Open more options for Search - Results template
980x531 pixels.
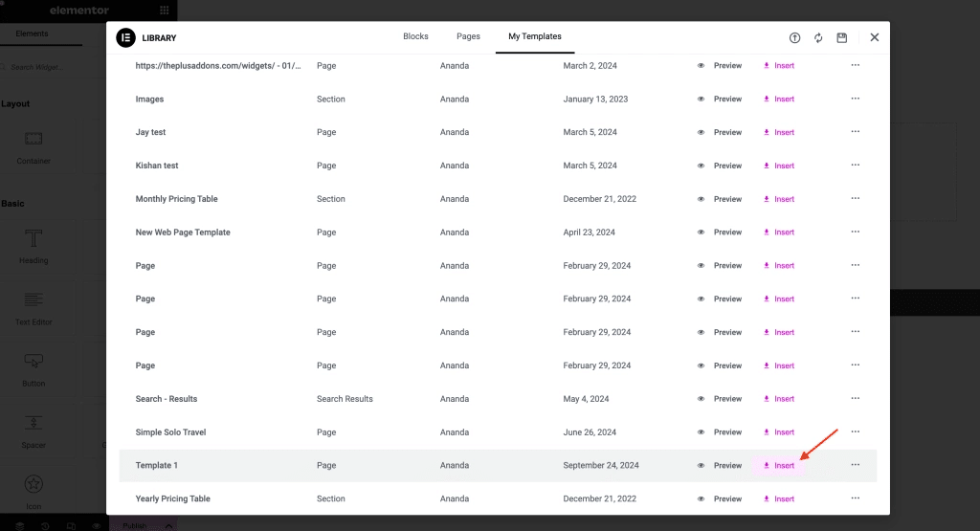[x=855, y=399]
